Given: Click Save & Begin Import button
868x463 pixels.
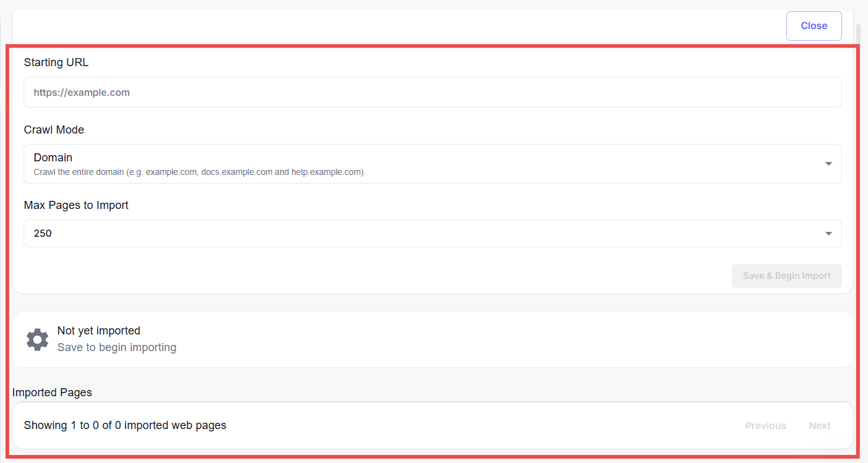Looking at the screenshot, I should pyautogui.click(x=786, y=276).
